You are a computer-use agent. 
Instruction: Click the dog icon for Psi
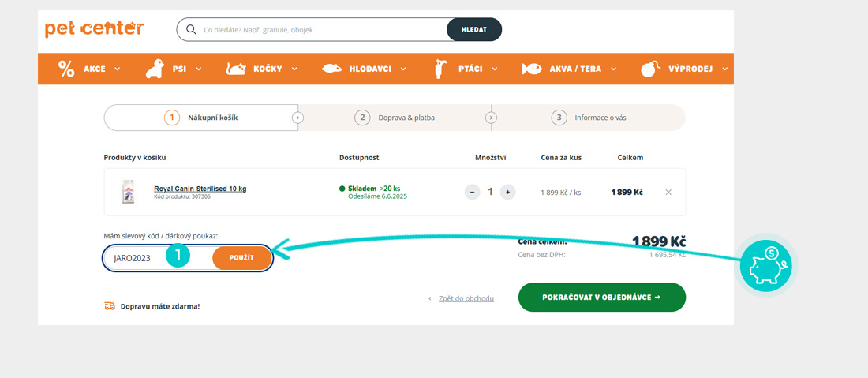(x=155, y=69)
